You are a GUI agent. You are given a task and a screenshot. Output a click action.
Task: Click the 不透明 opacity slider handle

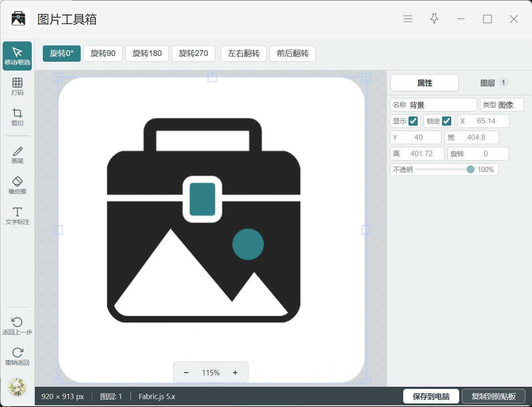click(471, 169)
